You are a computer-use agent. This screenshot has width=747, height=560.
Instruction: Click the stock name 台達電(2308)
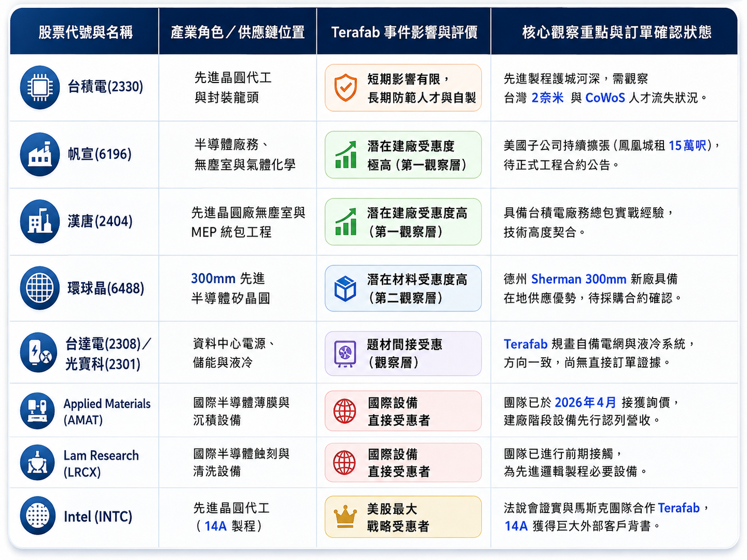tap(103, 344)
